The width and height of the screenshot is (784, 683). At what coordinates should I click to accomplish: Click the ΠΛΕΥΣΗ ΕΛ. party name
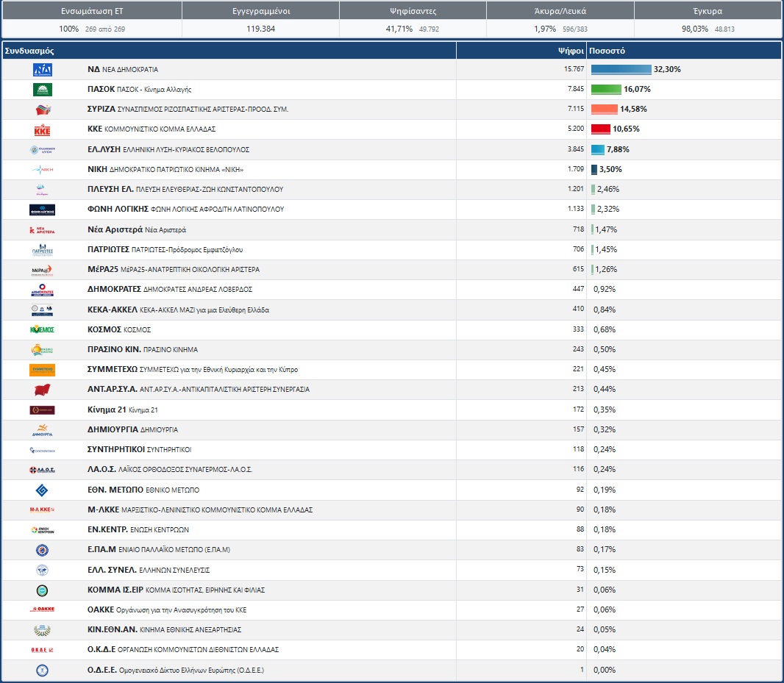(x=110, y=189)
